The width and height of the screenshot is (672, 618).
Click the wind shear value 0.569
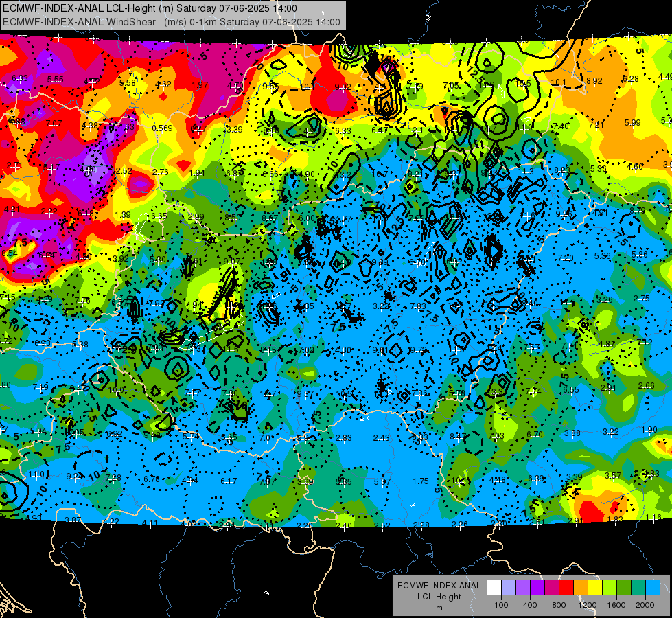[163, 128]
